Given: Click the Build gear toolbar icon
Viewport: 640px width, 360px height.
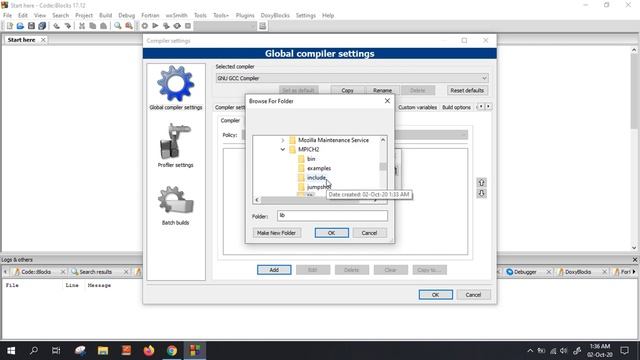Looking at the screenshot, I should (144, 26).
